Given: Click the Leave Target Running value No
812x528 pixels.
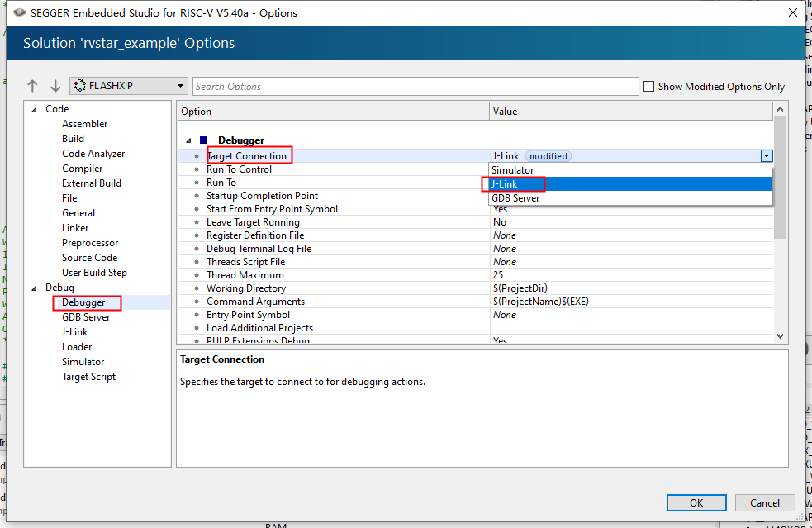Looking at the screenshot, I should tap(499, 222).
